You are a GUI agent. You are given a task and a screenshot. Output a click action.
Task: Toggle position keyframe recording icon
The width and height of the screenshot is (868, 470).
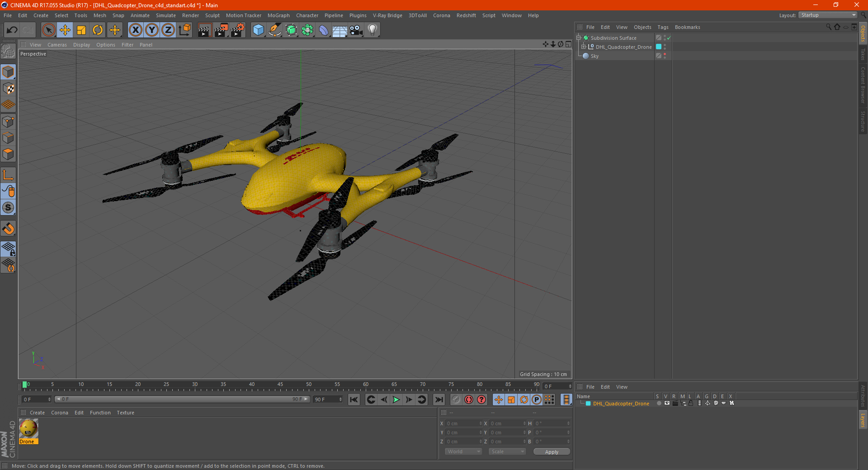(x=498, y=399)
